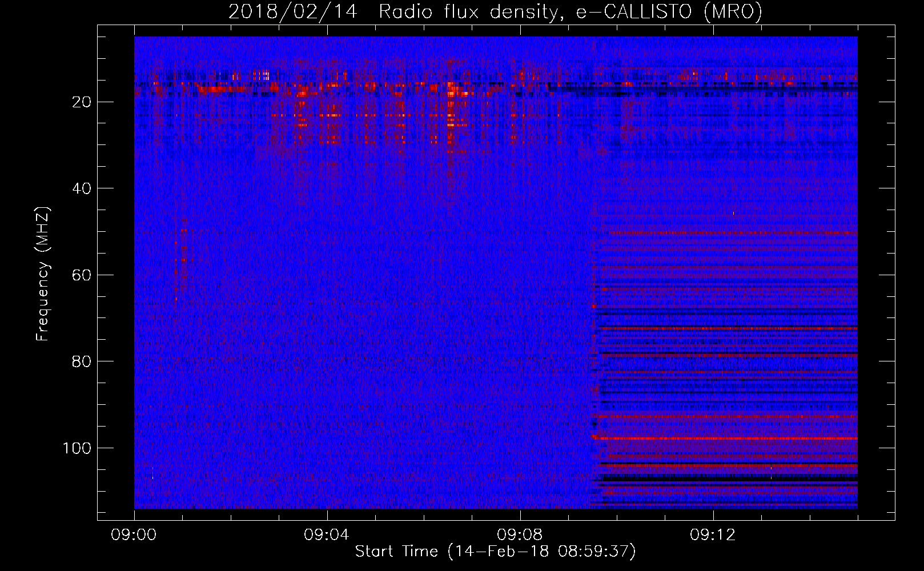Click the 80 MHz frequency tick label
This screenshot has width=924, height=571.
coord(82,361)
